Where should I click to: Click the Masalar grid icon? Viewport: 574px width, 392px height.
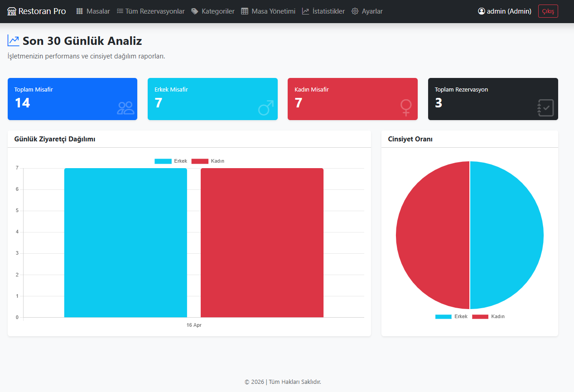[80, 11]
